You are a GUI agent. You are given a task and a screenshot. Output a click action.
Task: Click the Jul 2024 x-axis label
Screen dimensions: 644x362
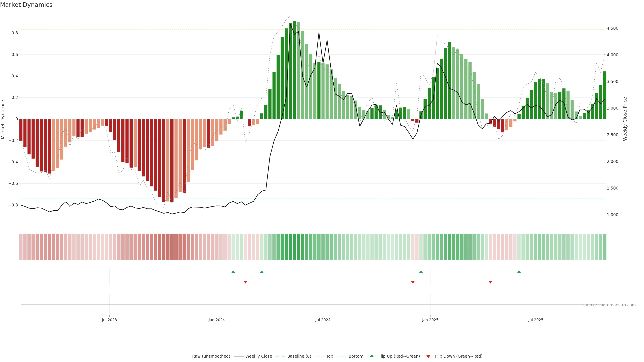tap(323, 320)
